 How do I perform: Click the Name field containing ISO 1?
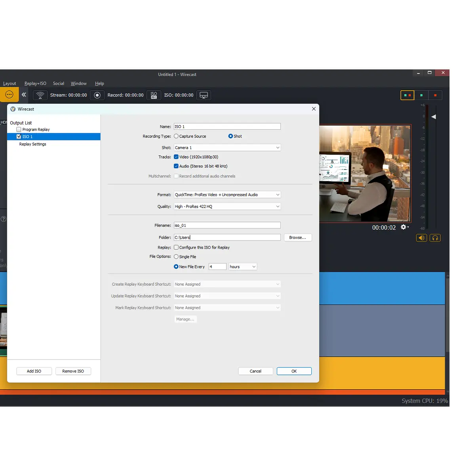coord(227,126)
